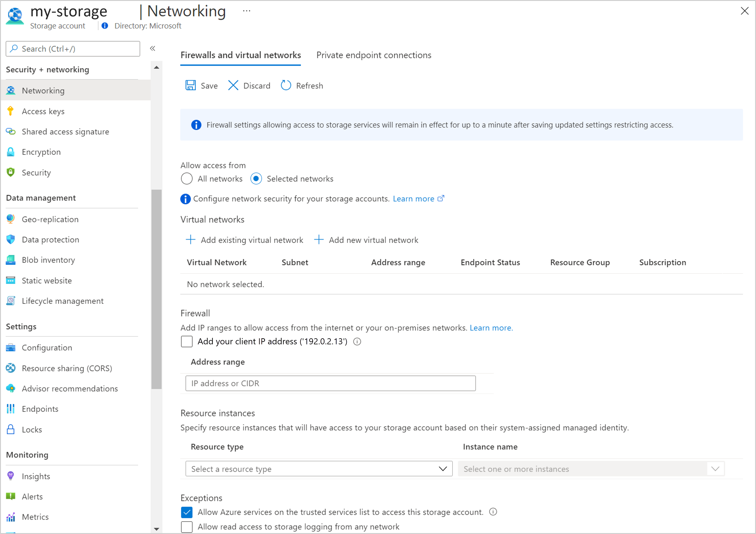
Task: Click the IP address or CIDR field
Action: [x=330, y=383]
